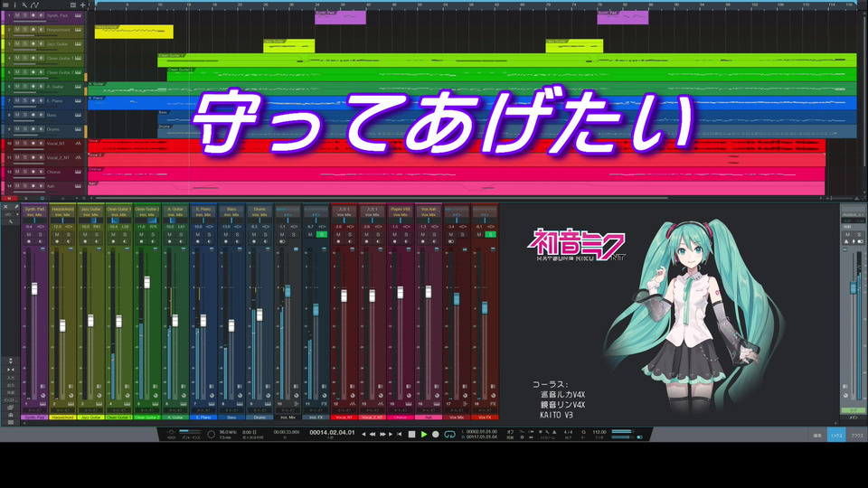Click the narrow/wide channel toggle icon in mixer
Viewport: 868px width, 488px height.
coord(11,369)
